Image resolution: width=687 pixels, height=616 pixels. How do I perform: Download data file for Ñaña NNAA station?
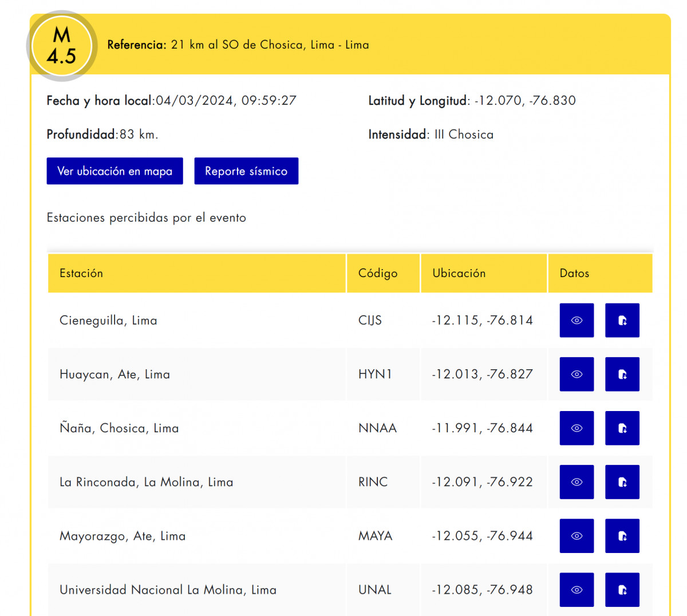pyautogui.click(x=622, y=428)
